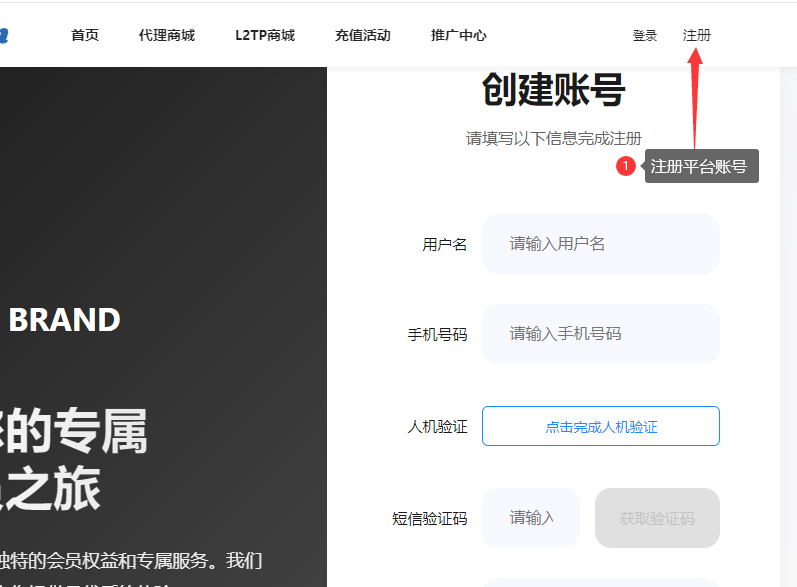This screenshot has height=587, width=797.
Task: Click the 用户名 field label
Action: click(444, 244)
